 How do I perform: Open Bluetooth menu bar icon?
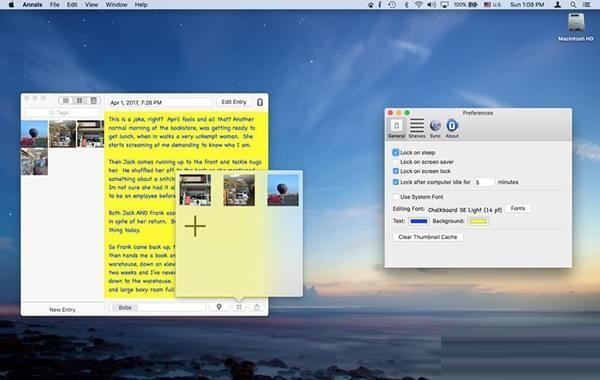(406, 5)
